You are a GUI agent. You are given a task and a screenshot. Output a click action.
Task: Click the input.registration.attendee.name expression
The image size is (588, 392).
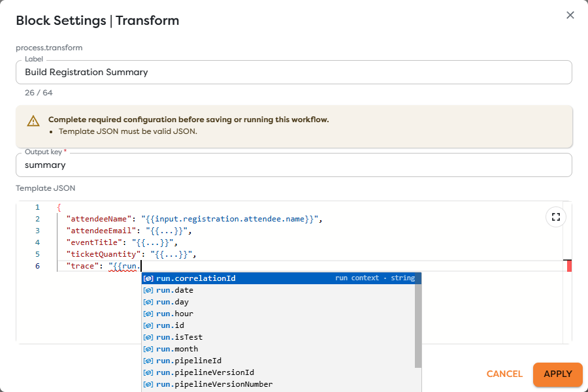click(x=229, y=219)
